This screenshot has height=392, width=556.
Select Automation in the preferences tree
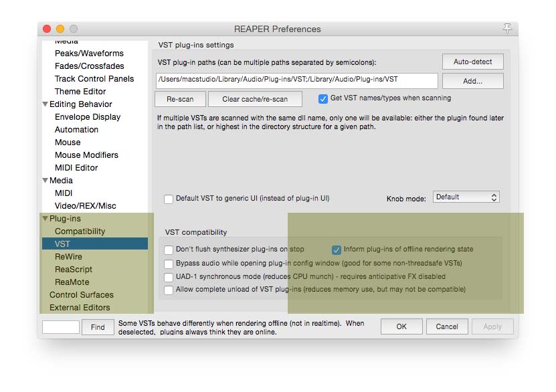(x=76, y=130)
